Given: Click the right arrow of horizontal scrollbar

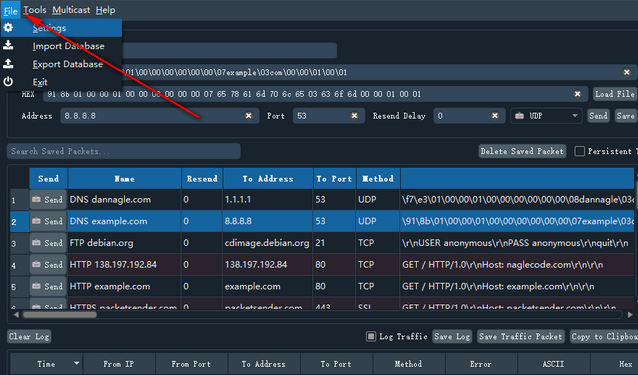Looking at the screenshot, I should point(630,315).
